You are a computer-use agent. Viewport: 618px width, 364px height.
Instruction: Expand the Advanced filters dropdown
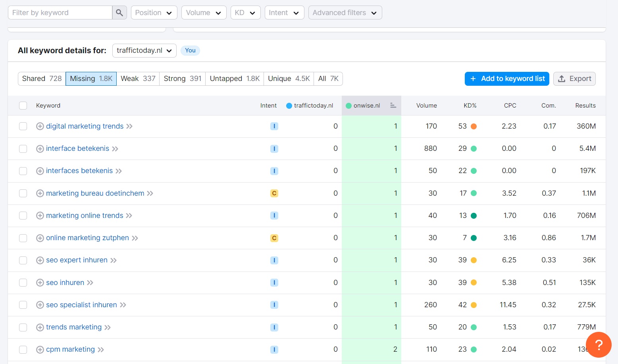tap(345, 13)
